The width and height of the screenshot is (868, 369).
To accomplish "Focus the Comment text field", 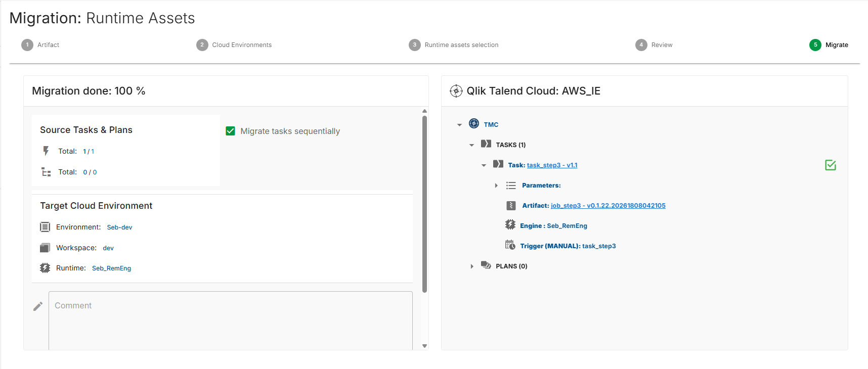I will pos(231,320).
